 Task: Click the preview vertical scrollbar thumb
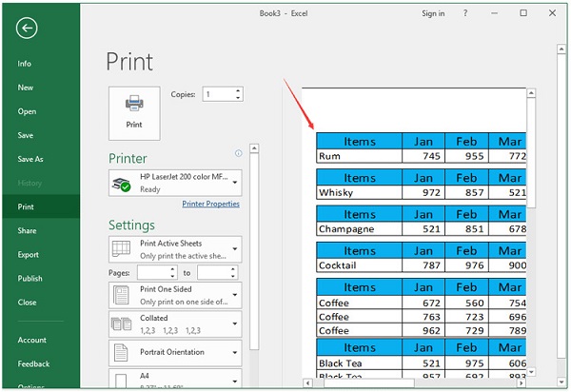(x=531, y=153)
